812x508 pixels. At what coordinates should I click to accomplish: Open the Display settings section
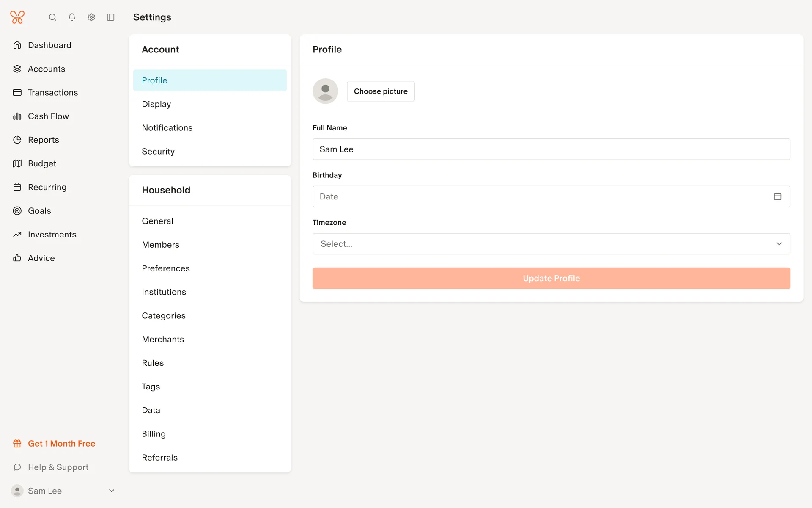tap(156, 104)
